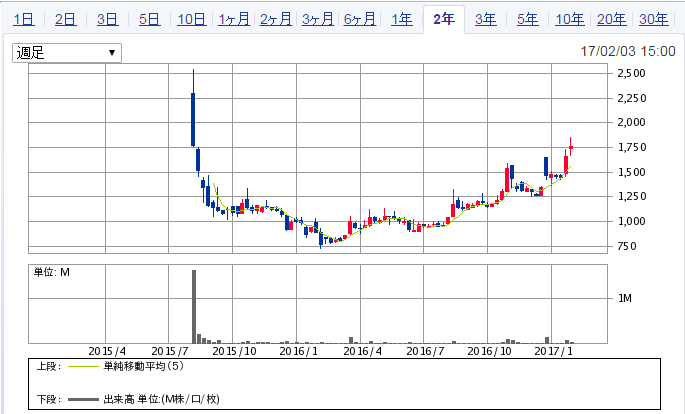Show the 2ヶ月 chart
The width and height of the screenshot is (685, 414).
pos(276,19)
